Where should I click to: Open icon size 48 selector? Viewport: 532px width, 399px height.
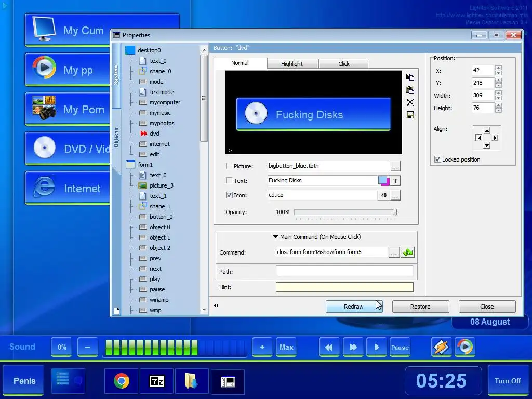[384, 195]
